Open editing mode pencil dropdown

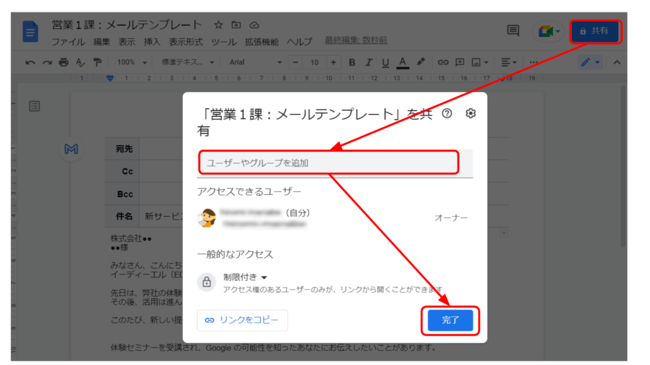(590, 62)
